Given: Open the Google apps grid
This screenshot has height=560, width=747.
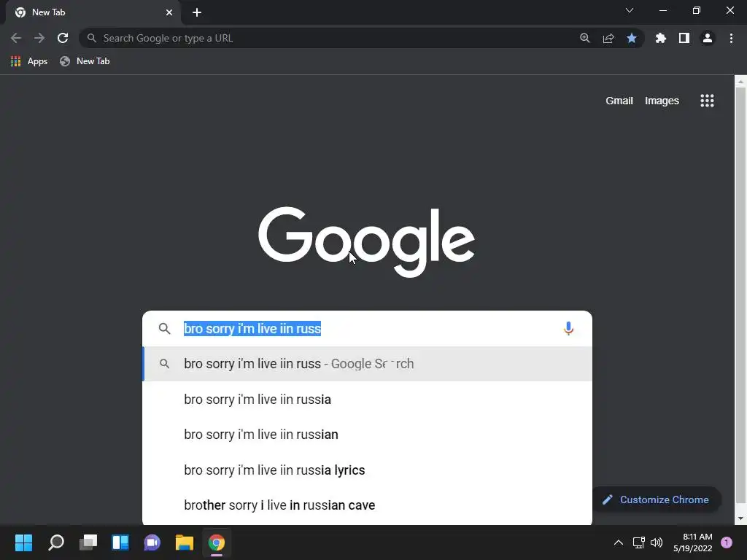Looking at the screenshot, I should pyautogui.click(x=707, y=101).
